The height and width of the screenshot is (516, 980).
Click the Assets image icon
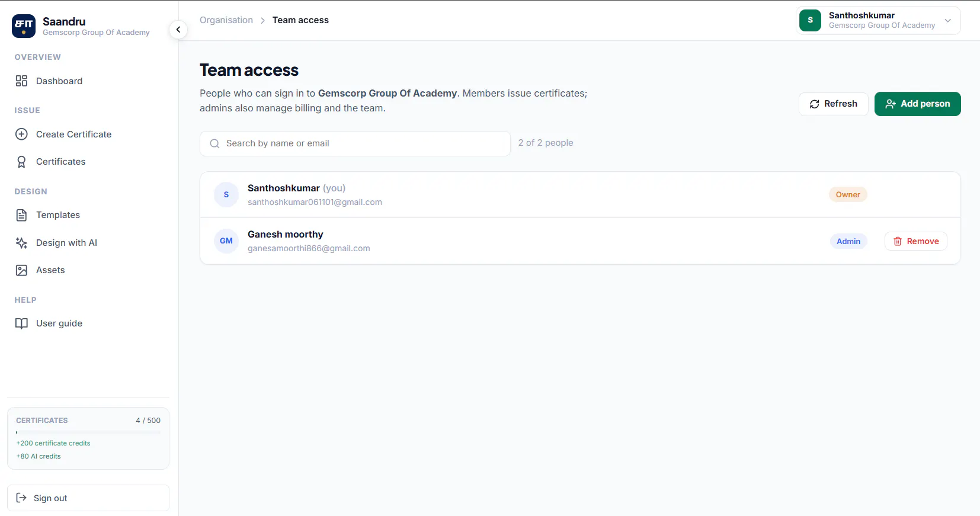[21, 270]
